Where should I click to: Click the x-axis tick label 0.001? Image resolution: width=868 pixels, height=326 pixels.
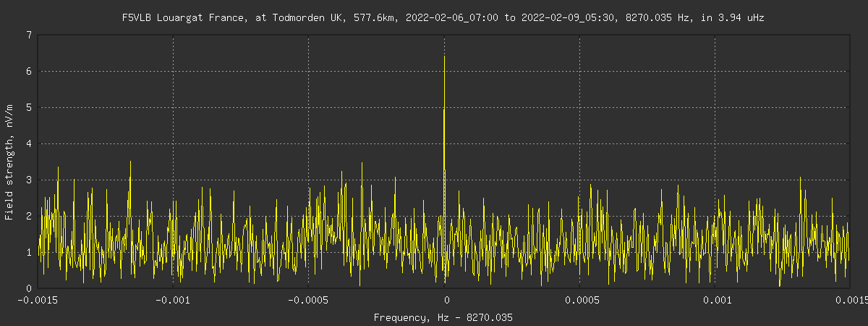point(715,299)
